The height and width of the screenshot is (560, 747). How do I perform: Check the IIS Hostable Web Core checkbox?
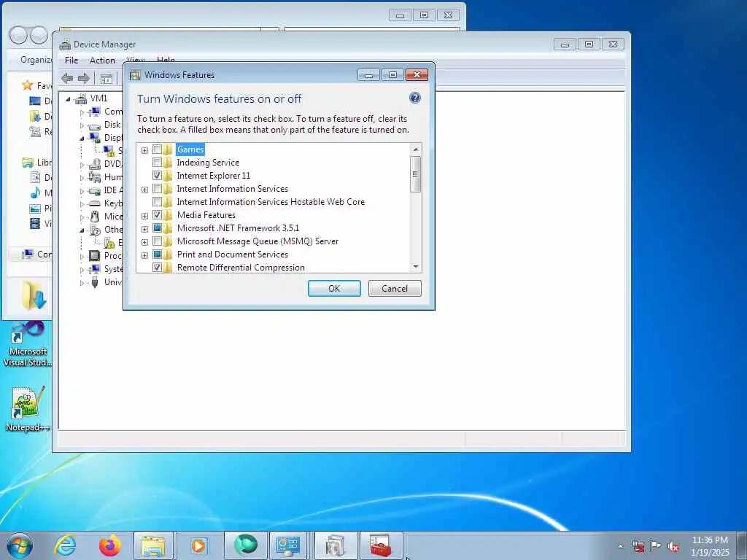158,202
